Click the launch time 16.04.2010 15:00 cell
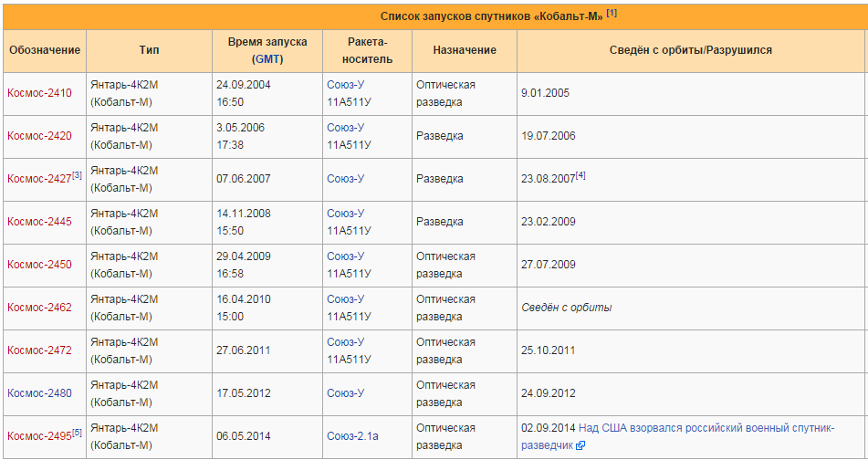Screen dimensions: 868x460 pos(267,308)
